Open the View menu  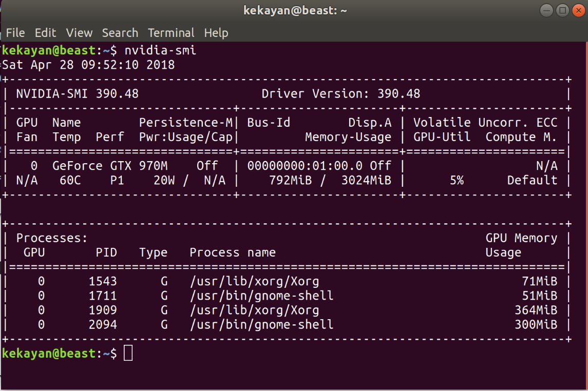point(79,33)
